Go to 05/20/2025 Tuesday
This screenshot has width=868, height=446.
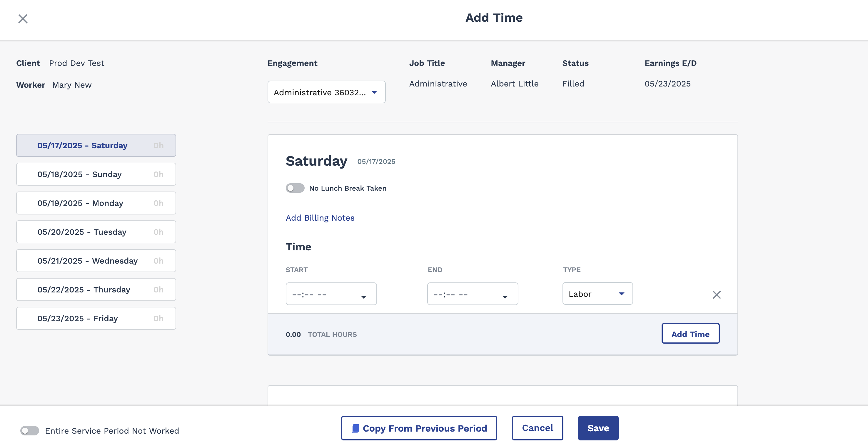pyautogui.click(x=96, y=232)
